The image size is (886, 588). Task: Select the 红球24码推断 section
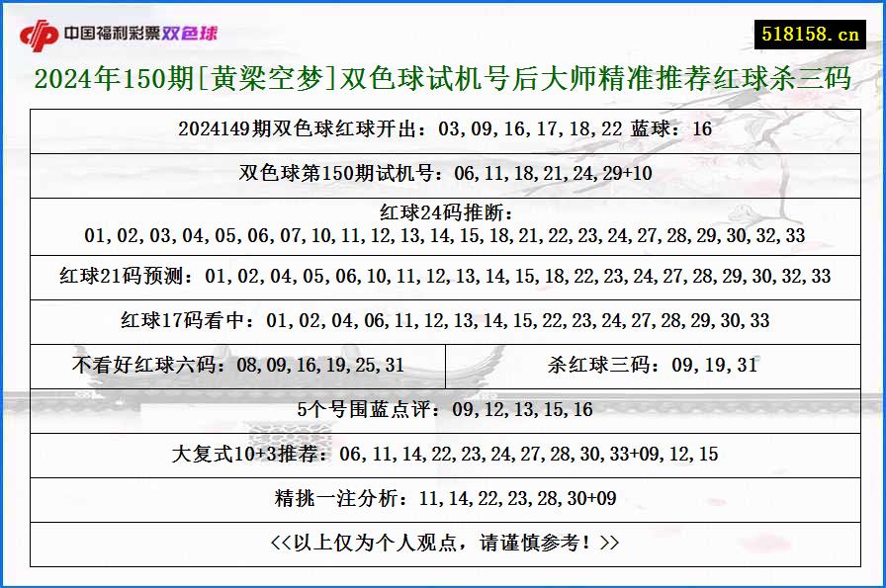(x=443, y=224)
